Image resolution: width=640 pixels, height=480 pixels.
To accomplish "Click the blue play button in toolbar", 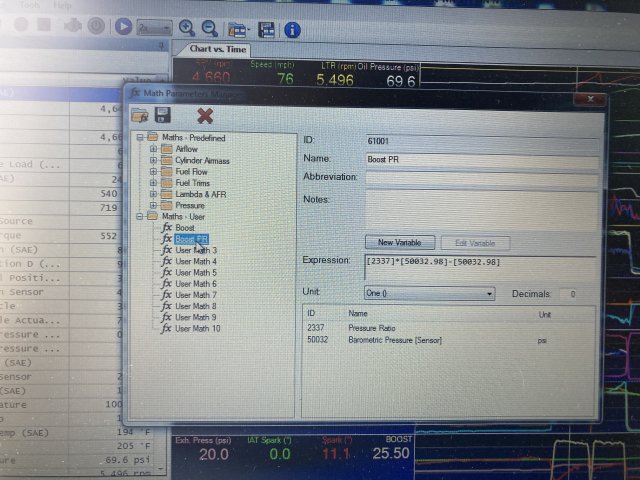I will (123, 28).
